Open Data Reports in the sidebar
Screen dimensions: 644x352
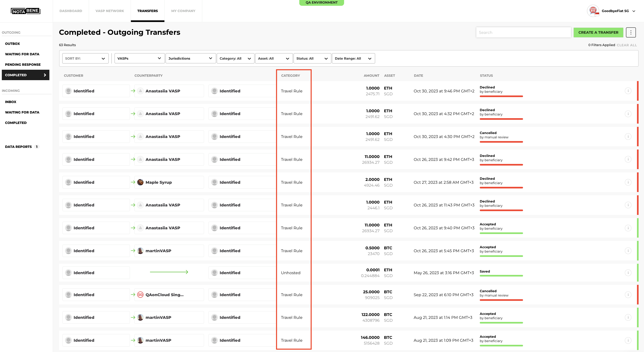19,147
